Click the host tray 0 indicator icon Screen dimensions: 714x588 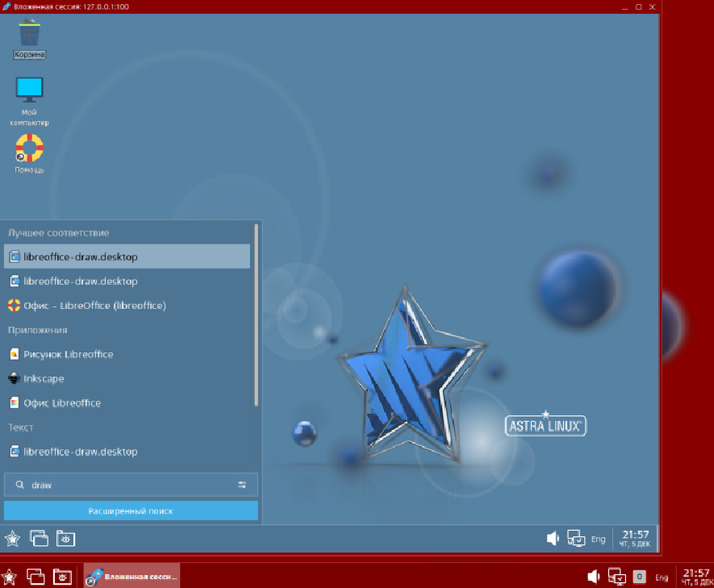point(639,577)
